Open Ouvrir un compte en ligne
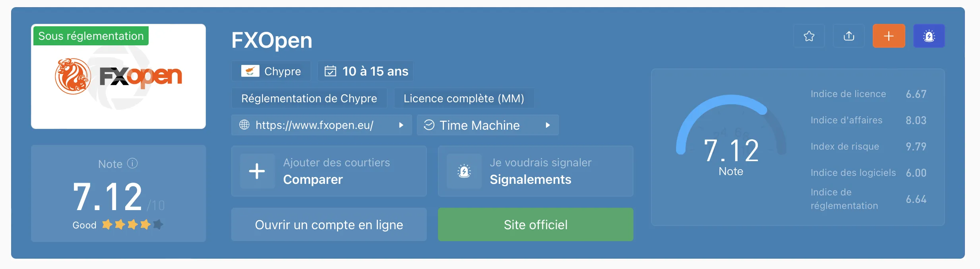Image resolution: width=980 pixels, height=269 pixels. 329,224
